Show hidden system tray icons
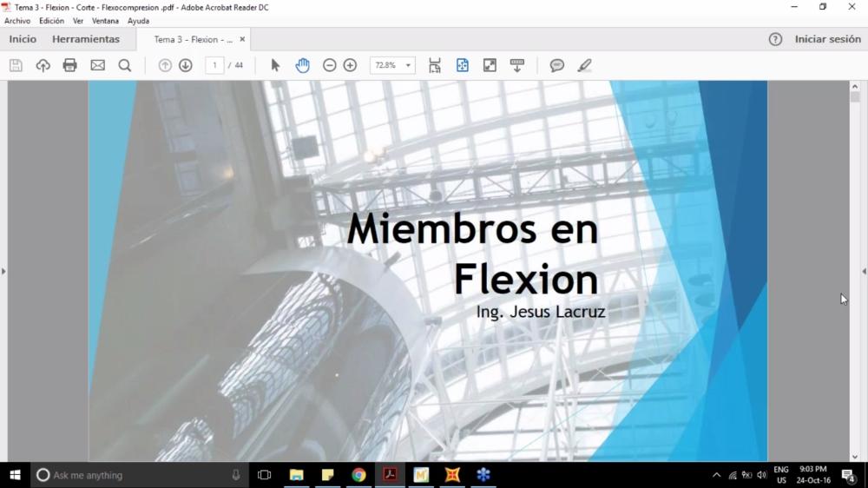Screen dimensions: 868x488 coord(716,475)
